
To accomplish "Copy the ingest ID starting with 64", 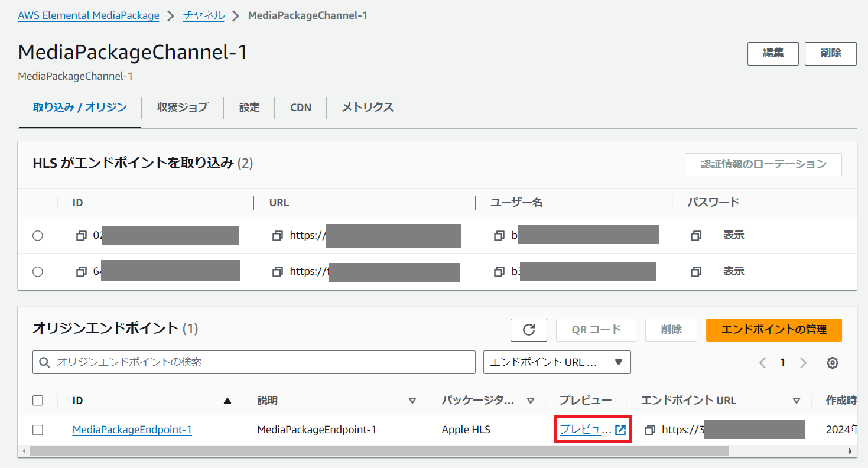I will tap(82, 272).
